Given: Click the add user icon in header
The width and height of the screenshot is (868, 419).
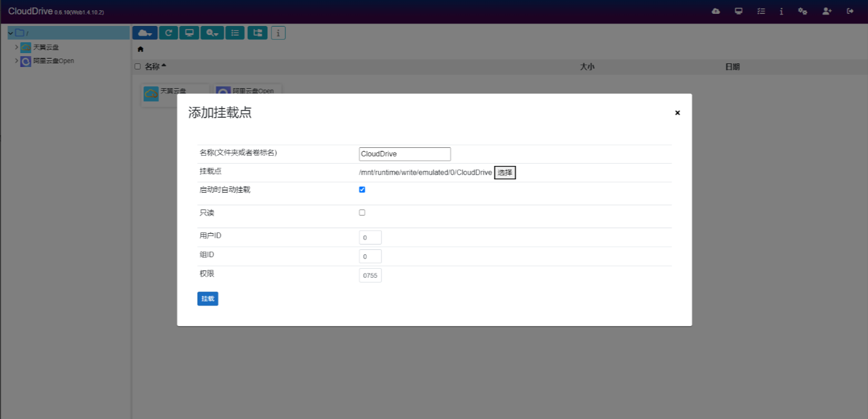Looking at the screenshot, I should coord(827,11).
